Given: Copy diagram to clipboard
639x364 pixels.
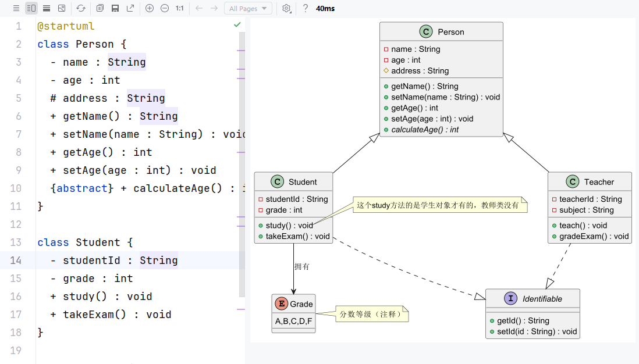Looking at the screenshot, I should pyautogui.click(x=100, y=8).
